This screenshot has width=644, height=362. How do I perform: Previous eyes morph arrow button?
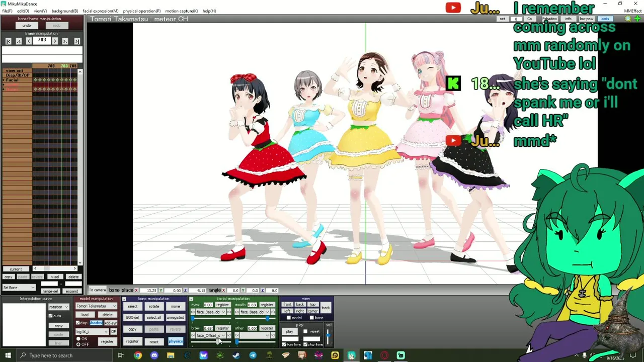click(193, 312)
